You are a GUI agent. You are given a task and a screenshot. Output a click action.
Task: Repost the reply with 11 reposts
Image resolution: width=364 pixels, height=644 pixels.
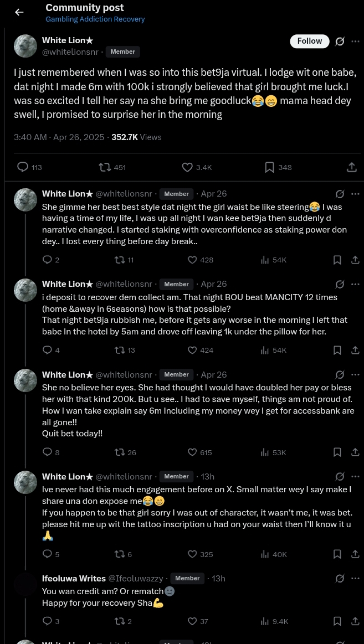click(x=119, y=260)
